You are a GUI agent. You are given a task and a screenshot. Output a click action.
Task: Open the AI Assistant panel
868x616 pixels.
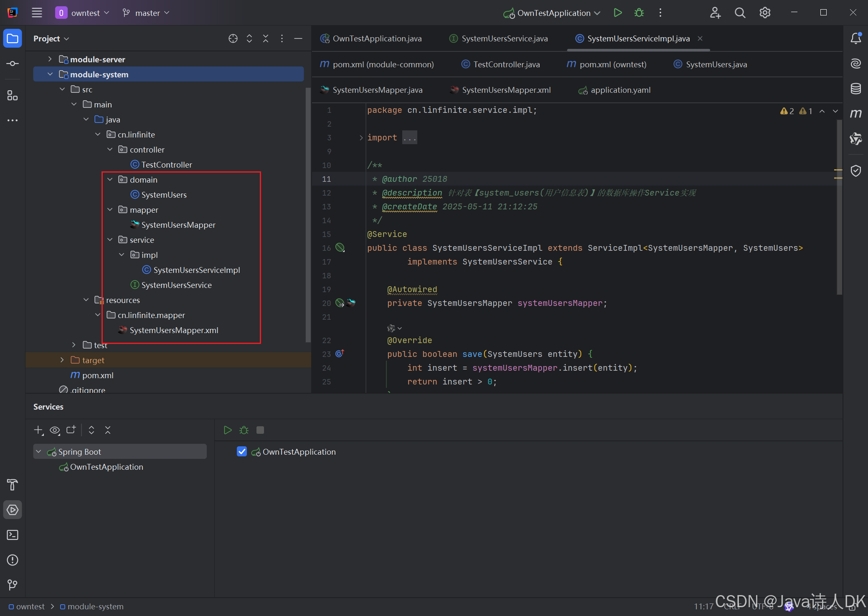856,63
